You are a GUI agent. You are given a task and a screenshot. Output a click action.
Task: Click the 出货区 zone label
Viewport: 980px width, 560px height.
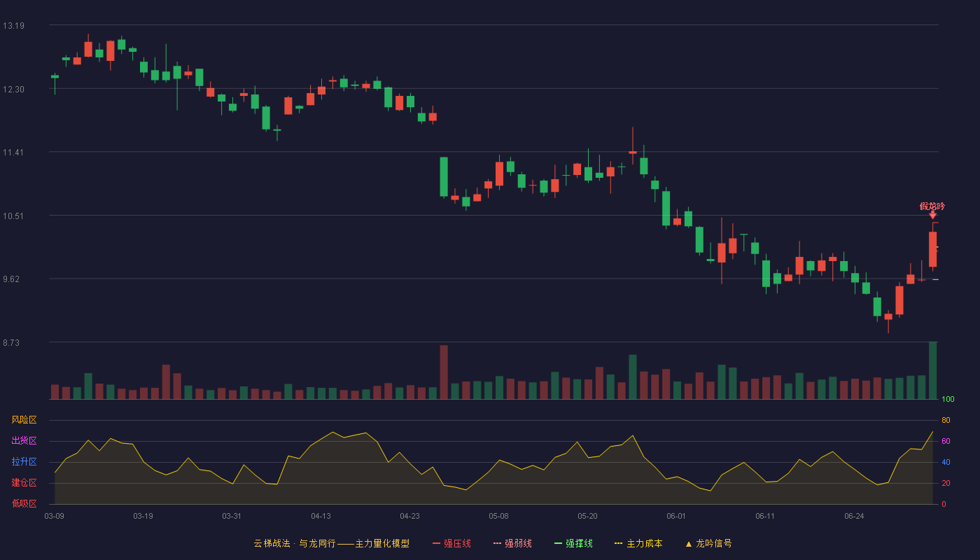click(24, 441)
